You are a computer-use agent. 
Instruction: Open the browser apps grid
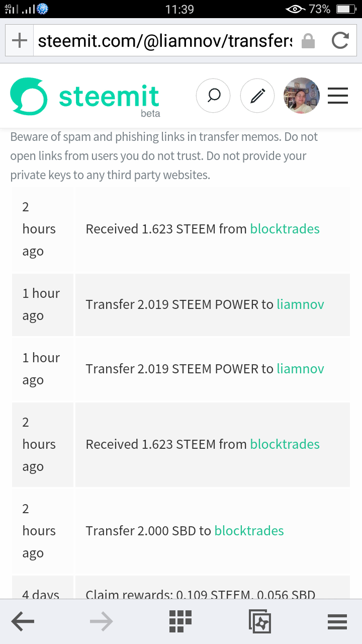(x=180, y=622)
